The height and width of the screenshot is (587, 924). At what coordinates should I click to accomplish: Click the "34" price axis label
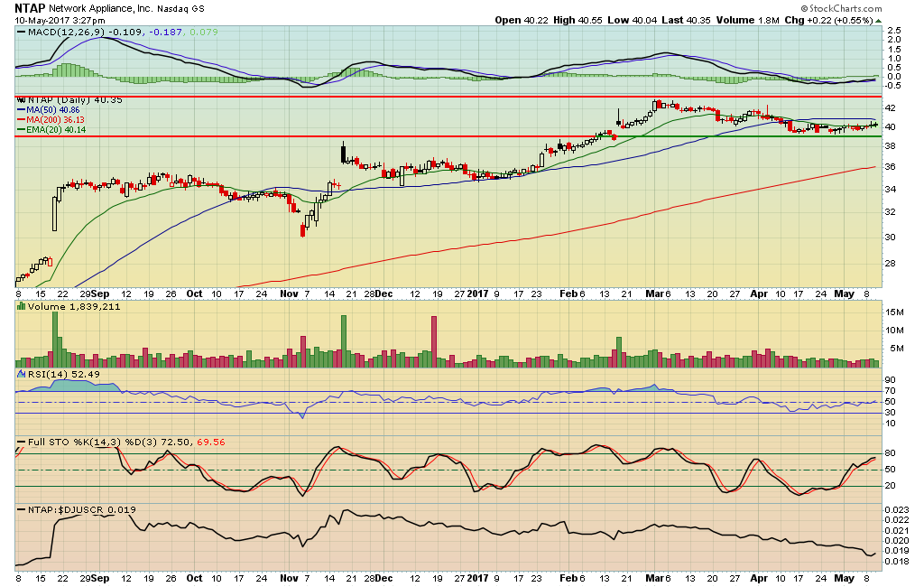[x=891, y=190]
